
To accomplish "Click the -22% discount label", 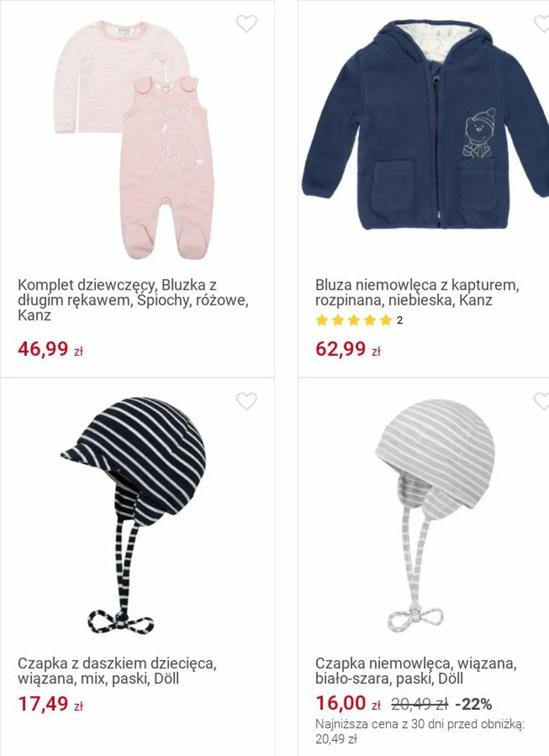I will [x=473, y=705].
